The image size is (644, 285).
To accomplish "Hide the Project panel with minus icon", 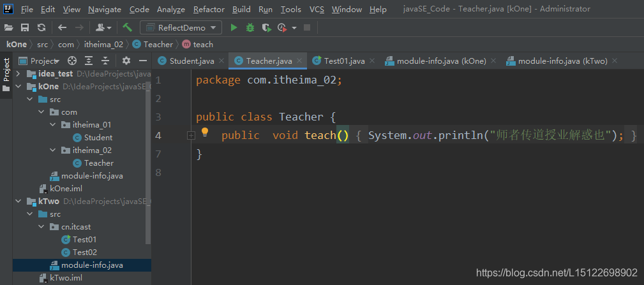I will 143,61.
